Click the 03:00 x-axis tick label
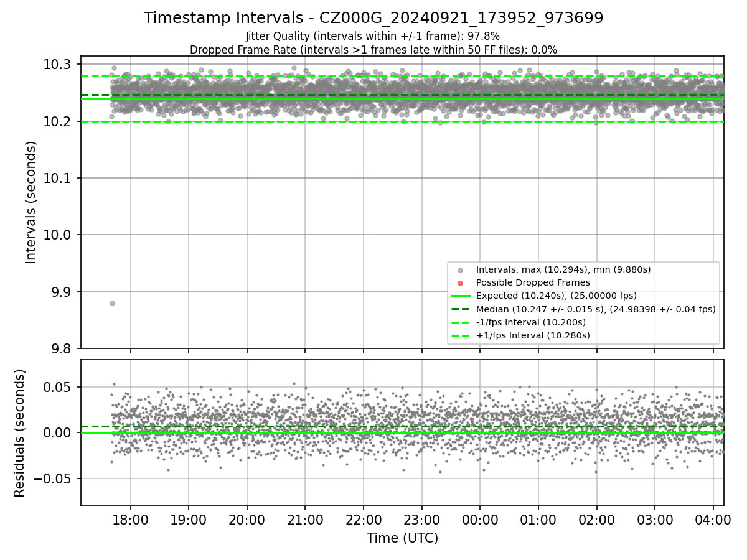The height and width of the screenshot is (560, 747). (655, 520)
